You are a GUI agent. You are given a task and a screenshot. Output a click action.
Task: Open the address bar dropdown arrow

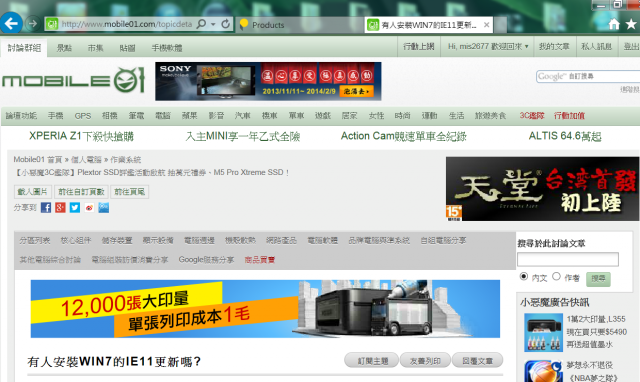(x=213, y=24)
